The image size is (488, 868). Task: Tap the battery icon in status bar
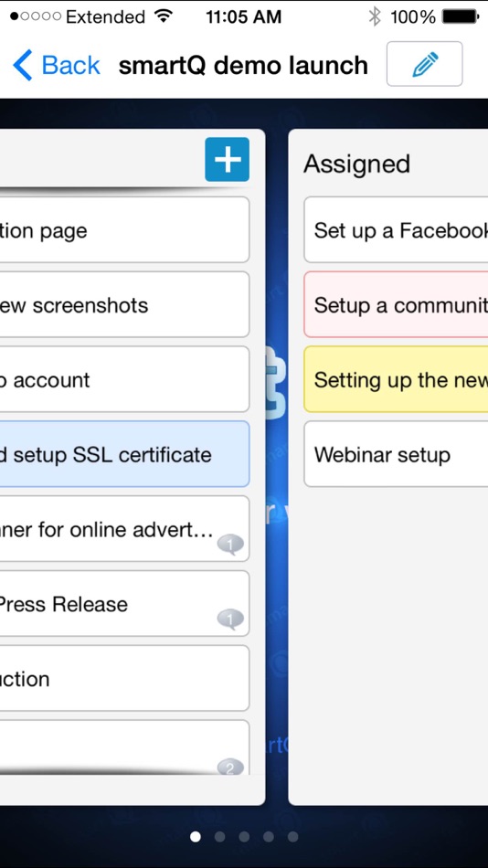461,16
